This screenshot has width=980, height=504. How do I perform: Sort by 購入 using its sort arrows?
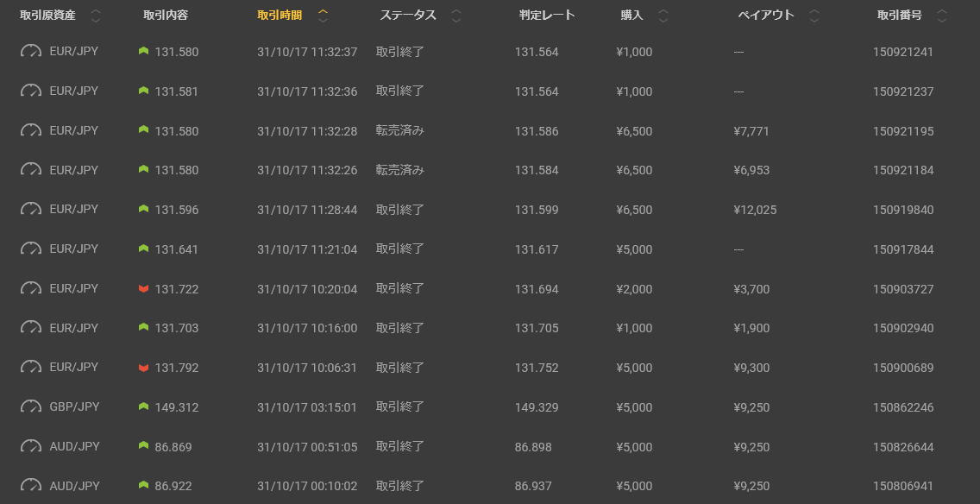click(x=663, y=16)
